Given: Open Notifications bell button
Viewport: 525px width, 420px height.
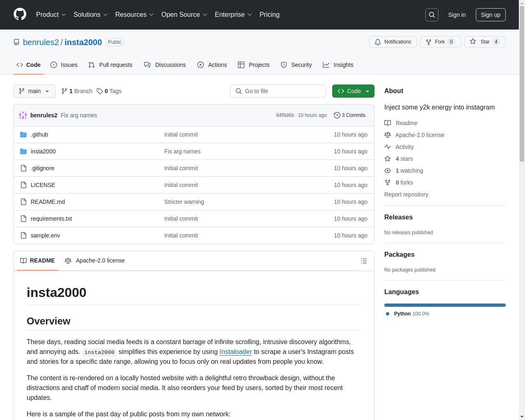Looking at the screenshot, I should tap(393, 42).
